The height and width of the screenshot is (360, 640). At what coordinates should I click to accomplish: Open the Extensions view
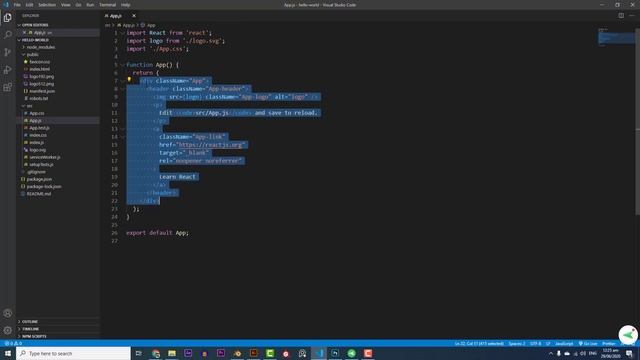pos(7,87)
